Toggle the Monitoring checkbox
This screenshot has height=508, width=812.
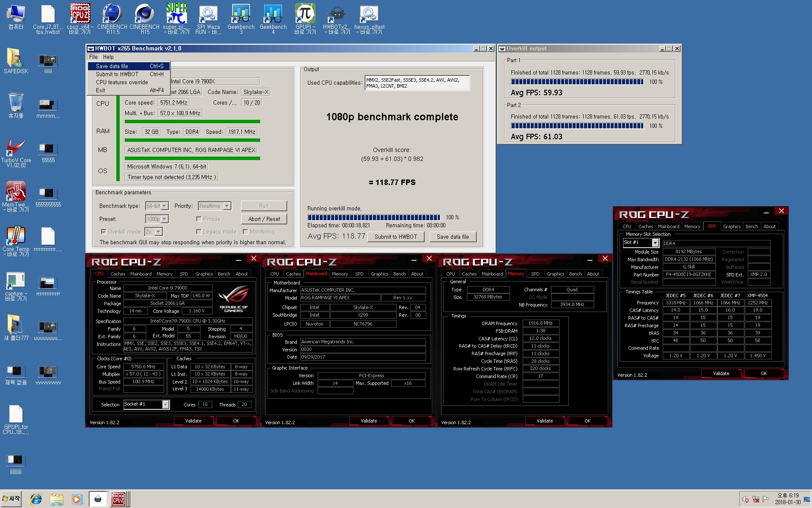[x=245, y=232]
